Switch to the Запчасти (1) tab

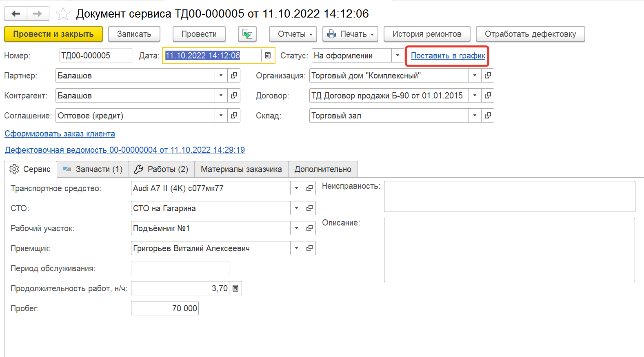tap(93, 169)
